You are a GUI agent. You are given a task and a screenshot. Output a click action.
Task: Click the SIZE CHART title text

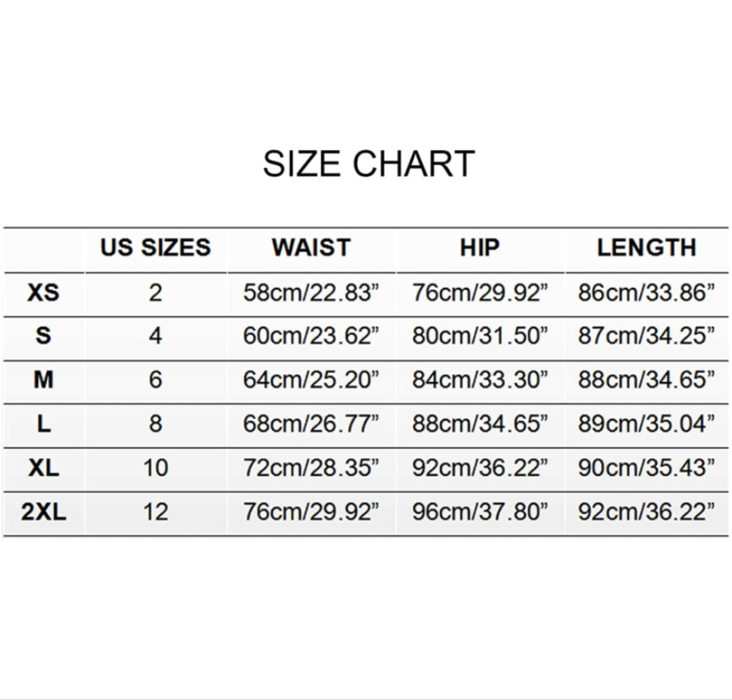[x=368, y=164]
